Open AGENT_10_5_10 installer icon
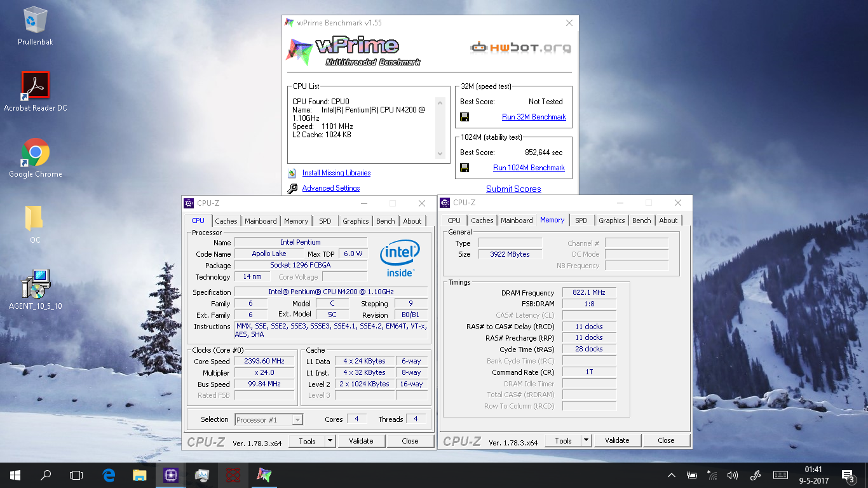 35,289
